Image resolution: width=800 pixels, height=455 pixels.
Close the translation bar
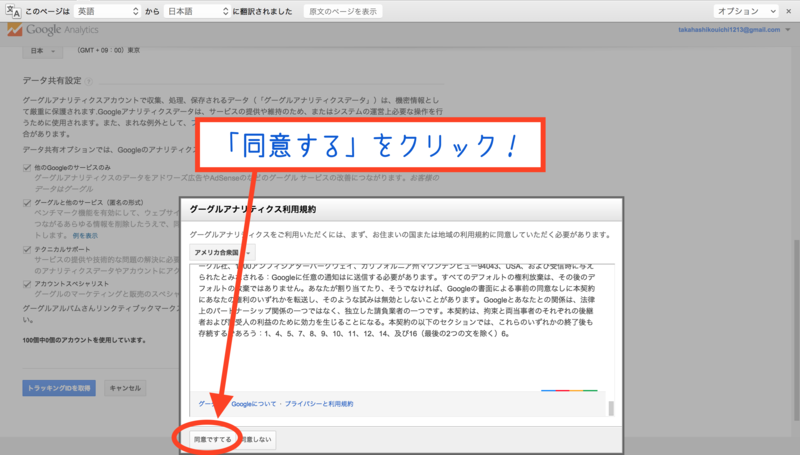(x=789, y=11)
